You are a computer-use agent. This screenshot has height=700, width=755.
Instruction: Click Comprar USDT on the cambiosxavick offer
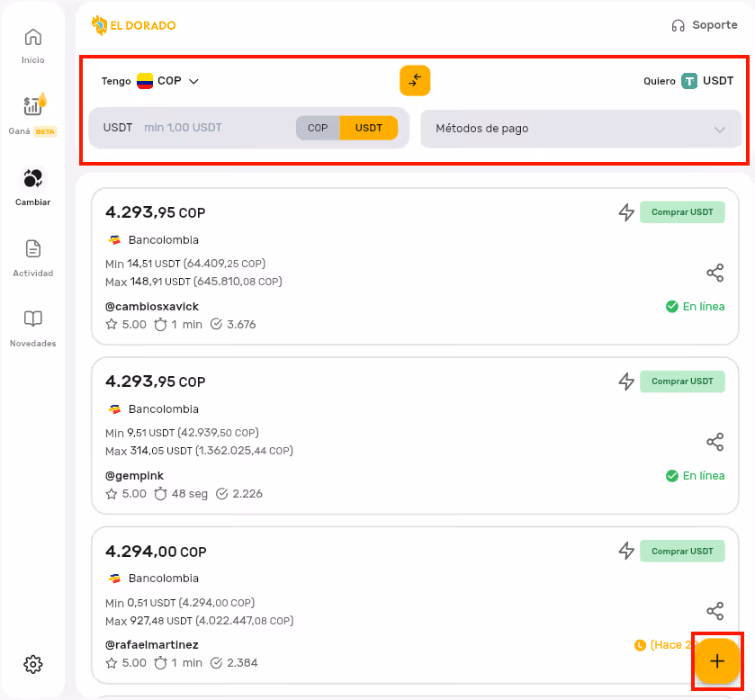click(x=682, y=211)
